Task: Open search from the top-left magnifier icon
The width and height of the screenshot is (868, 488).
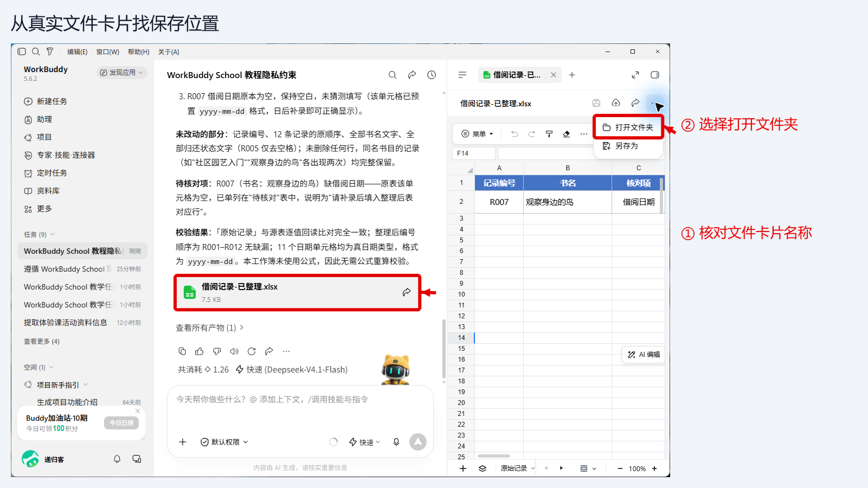Action: 36,52
